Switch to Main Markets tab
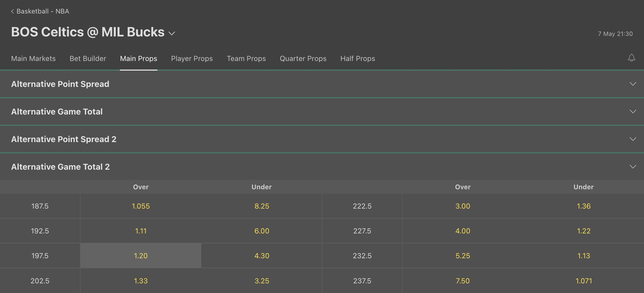The height and width of the screenshot is (293, 644). click(33, 58)
